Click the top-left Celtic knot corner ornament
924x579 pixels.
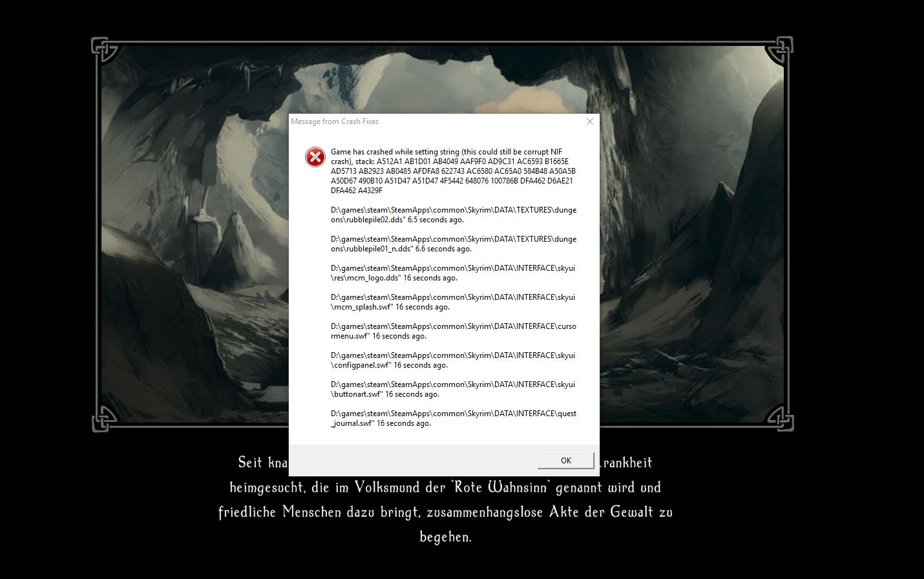[104, 50]
